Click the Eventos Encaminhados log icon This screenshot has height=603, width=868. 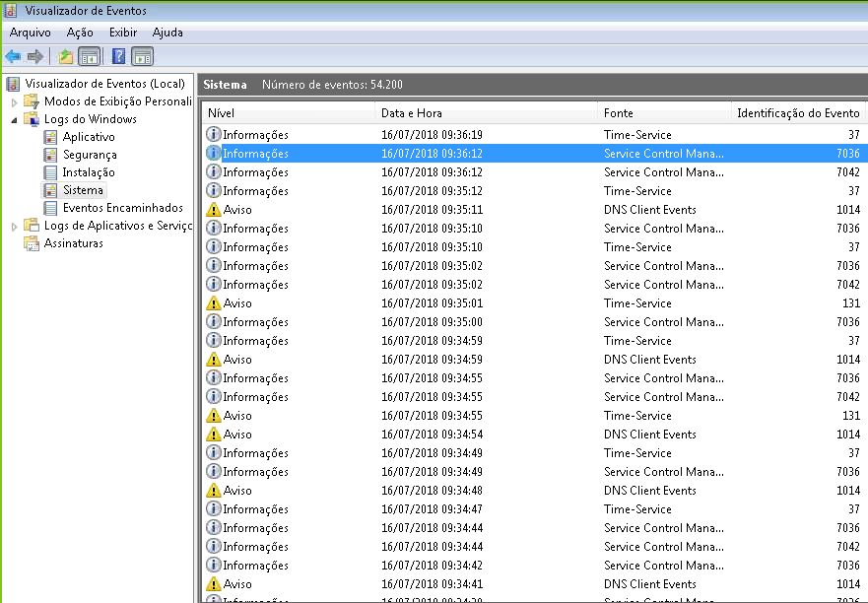click(x=50, y=208)
